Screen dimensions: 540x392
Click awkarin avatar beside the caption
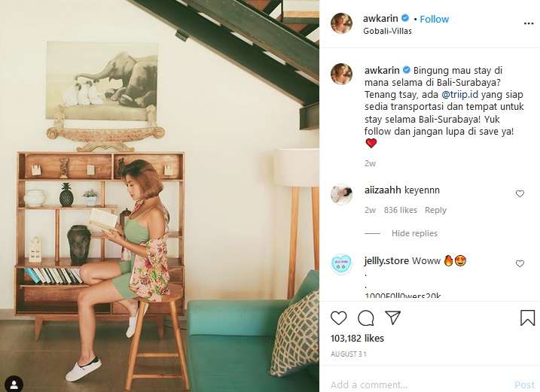point(341,74)
